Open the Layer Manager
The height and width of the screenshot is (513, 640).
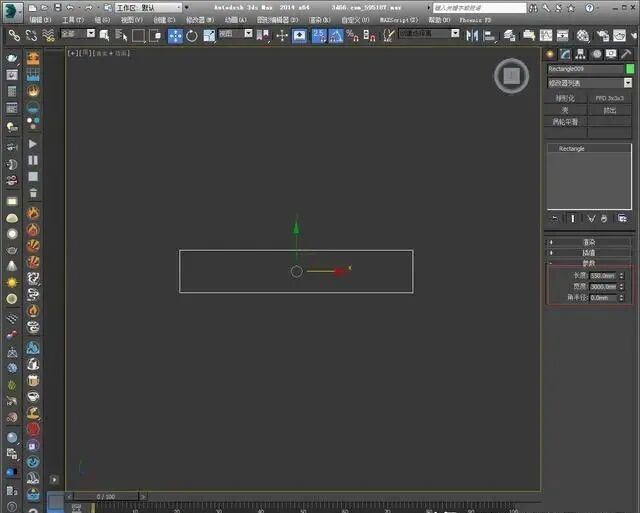(x=509, y=36)
